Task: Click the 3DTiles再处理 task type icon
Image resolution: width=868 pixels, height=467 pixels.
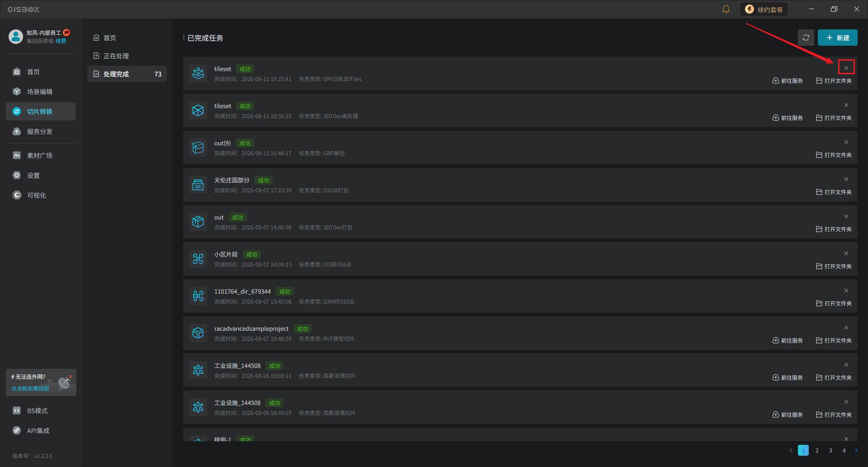Action: [198, 110]
